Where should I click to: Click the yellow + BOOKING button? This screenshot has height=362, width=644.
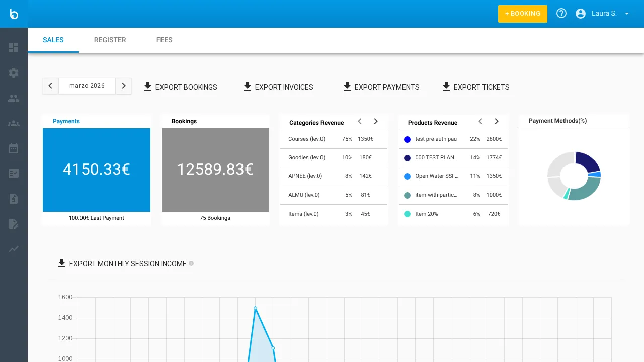click(523, 14)
